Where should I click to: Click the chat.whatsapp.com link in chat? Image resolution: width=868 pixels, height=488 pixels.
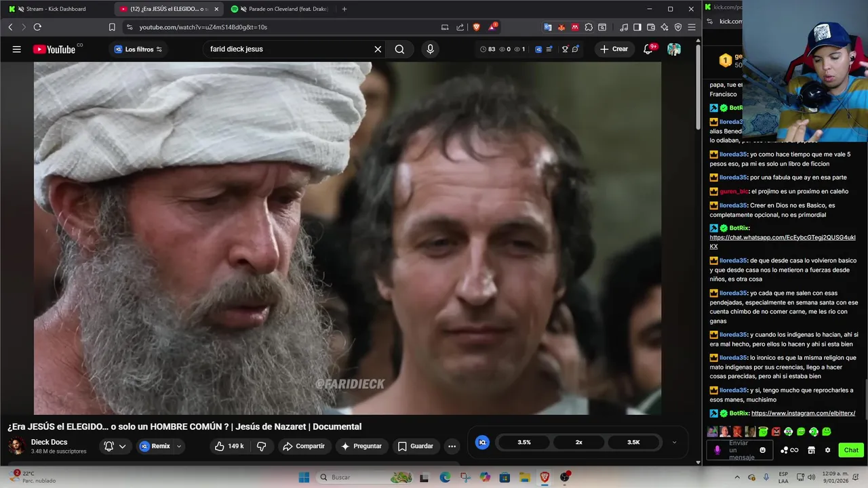pos(783,241)
